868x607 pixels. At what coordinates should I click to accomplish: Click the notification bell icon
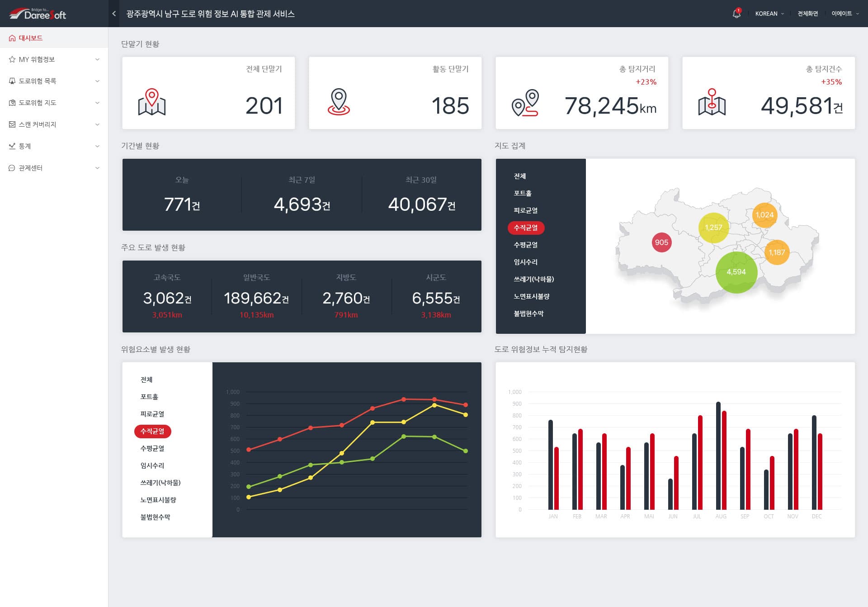(x=736, y=14)
